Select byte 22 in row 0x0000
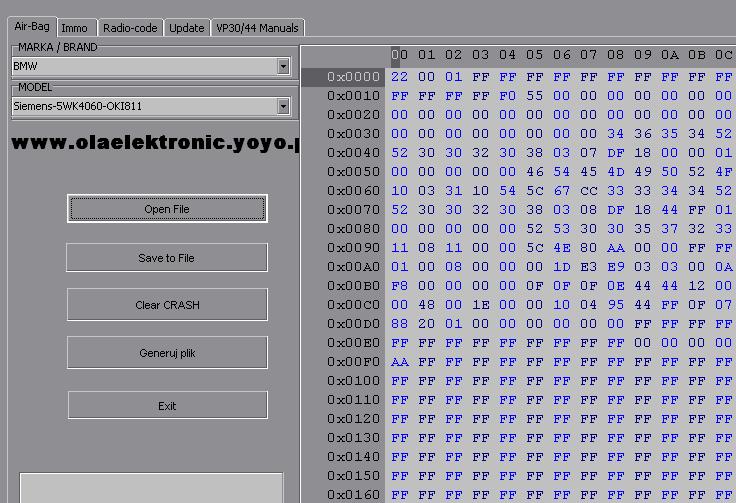Screen dimensions: 736x503 pos(399,76)
